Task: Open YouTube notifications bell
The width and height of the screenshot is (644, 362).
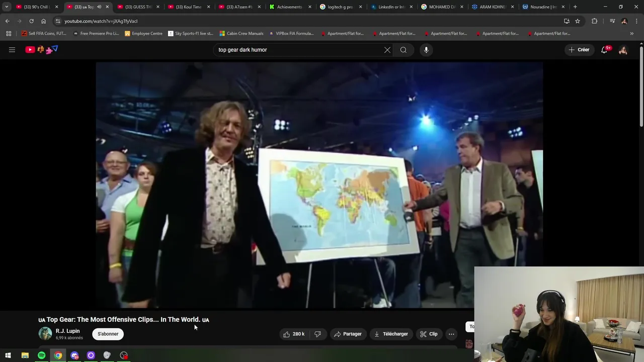Action: click(x=605, y=50)
